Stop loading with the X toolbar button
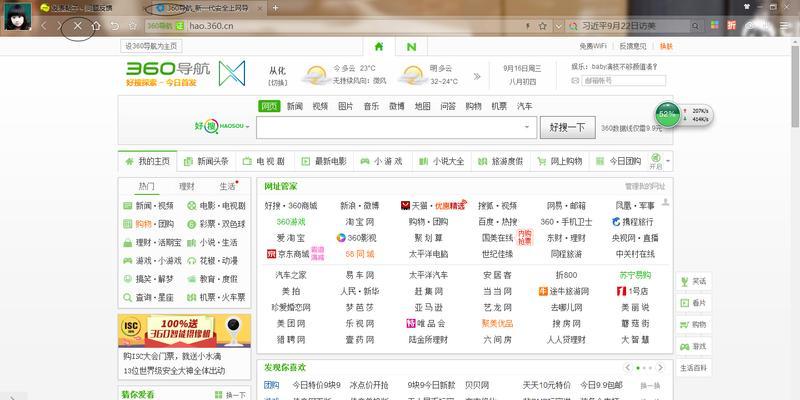This screenshot has height=400, width=800. coord(78,26)
